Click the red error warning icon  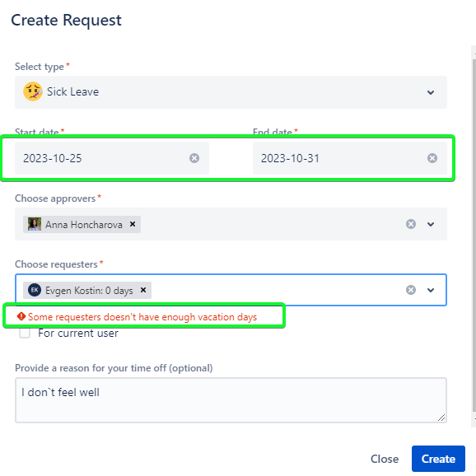(x=21, y=316)
